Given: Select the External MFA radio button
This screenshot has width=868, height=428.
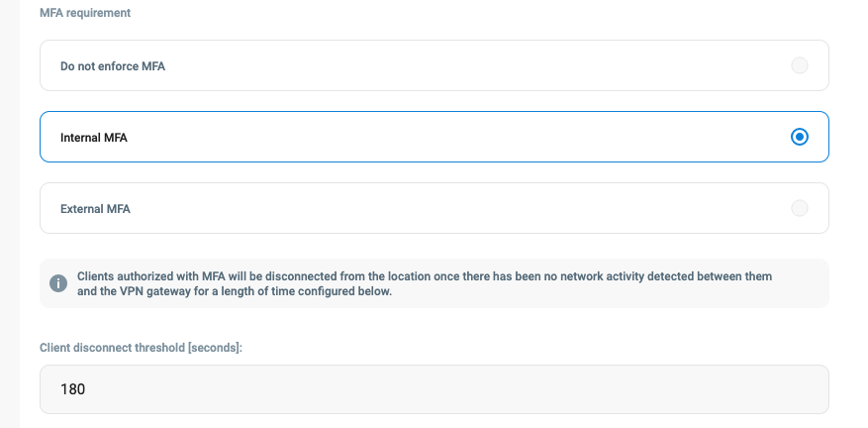Looking at the screenshot, I should click(x=800, y=208).
